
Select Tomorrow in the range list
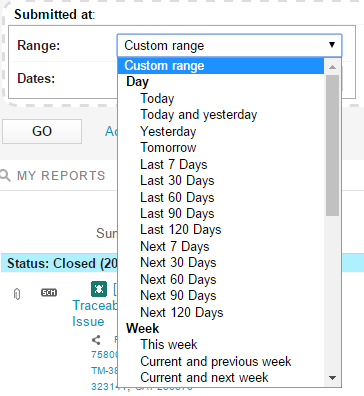(168, 147)
